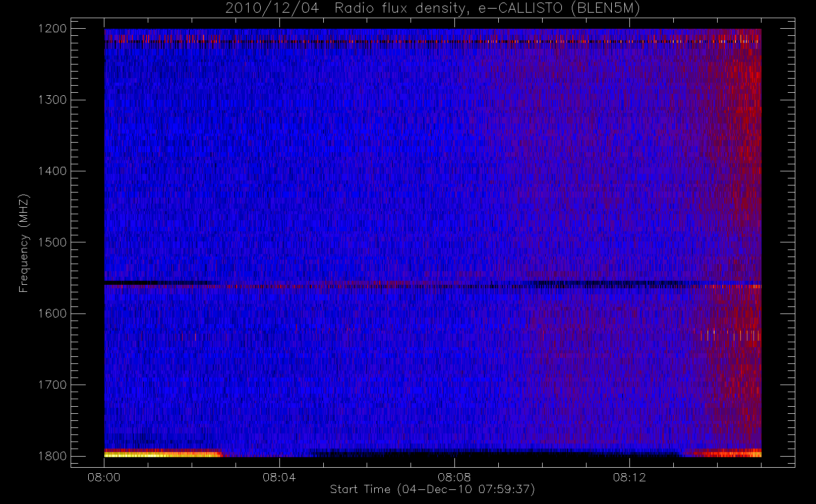Click the 08:08 time tick label
The image size is (816, 504).
[454, 477]
